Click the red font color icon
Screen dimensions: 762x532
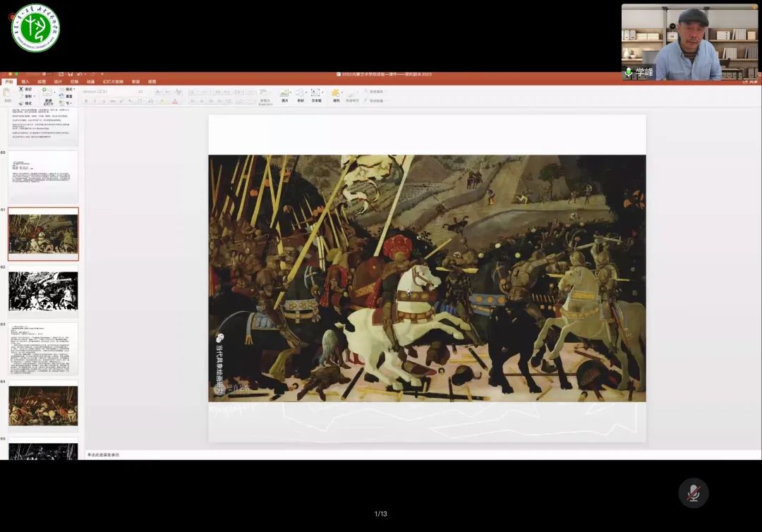point(174,101)
